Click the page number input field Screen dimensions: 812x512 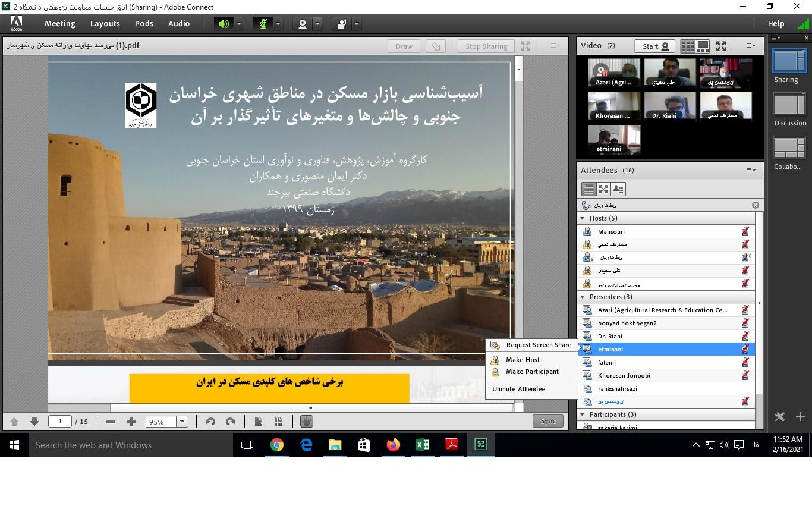coord(60,421)
